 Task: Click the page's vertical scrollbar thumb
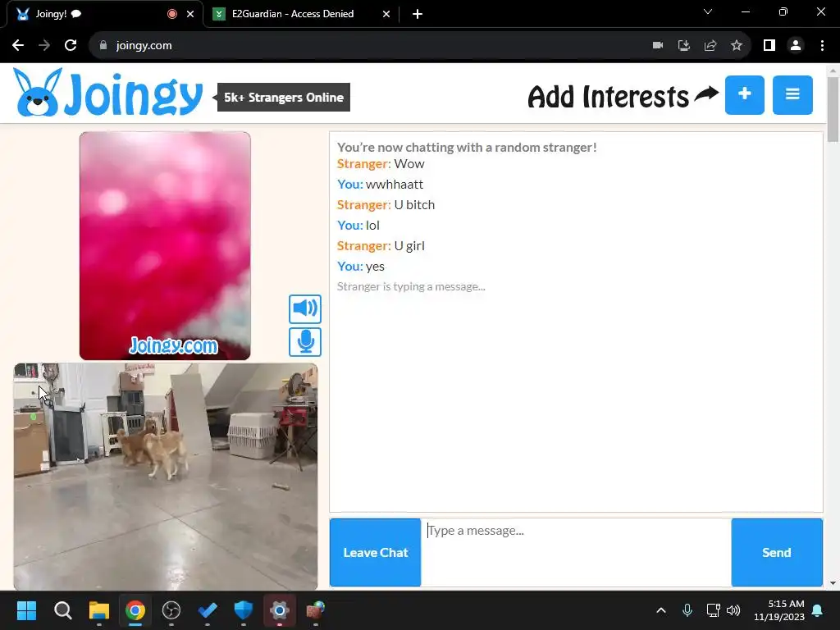tap(833, 109)
